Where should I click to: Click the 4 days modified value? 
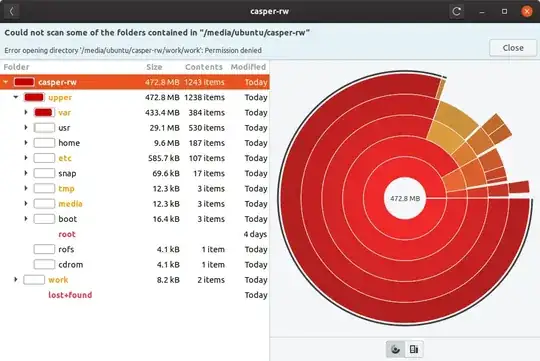coord(255,234)
